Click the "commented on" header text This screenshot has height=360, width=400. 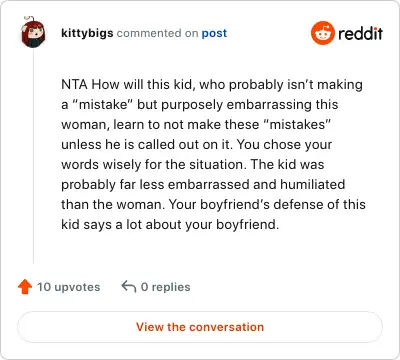tap(157, 33)
